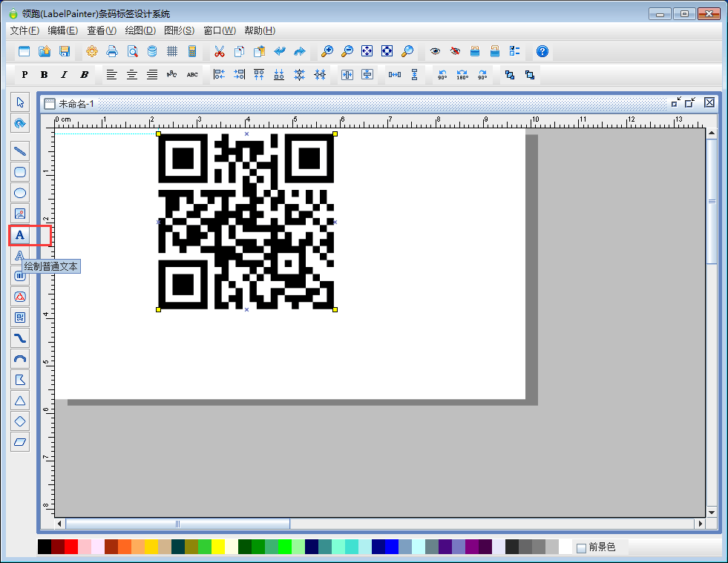Viewport: 728px width, 563px height.
Task: Open the 查看(V) menu
Action: (x=102, y=30)
